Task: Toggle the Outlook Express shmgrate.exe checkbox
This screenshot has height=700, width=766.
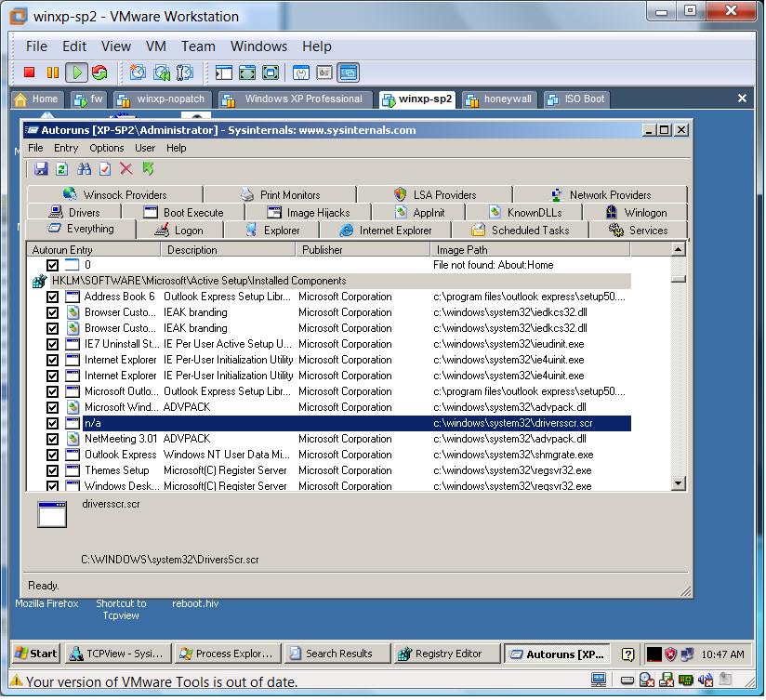Action: pyautogui.click(x=52, y=455)
